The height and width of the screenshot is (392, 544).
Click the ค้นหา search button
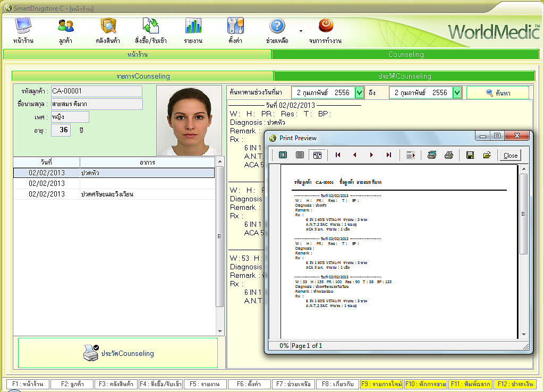(498, 93)
